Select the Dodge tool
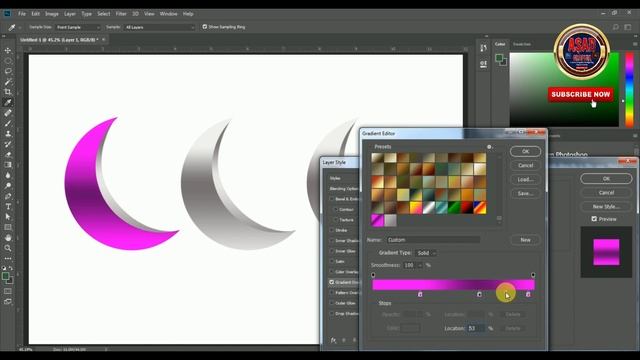 [8, 186]
